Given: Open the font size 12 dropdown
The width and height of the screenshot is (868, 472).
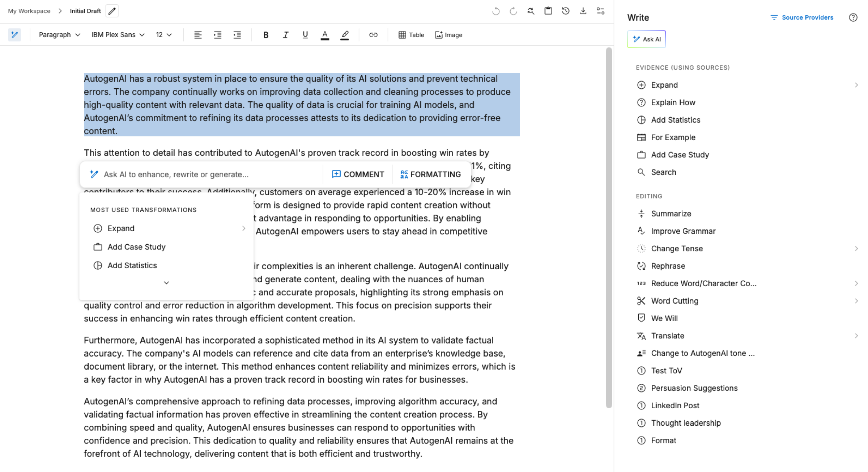Looking at the screenshot, I should click(164, 35).
